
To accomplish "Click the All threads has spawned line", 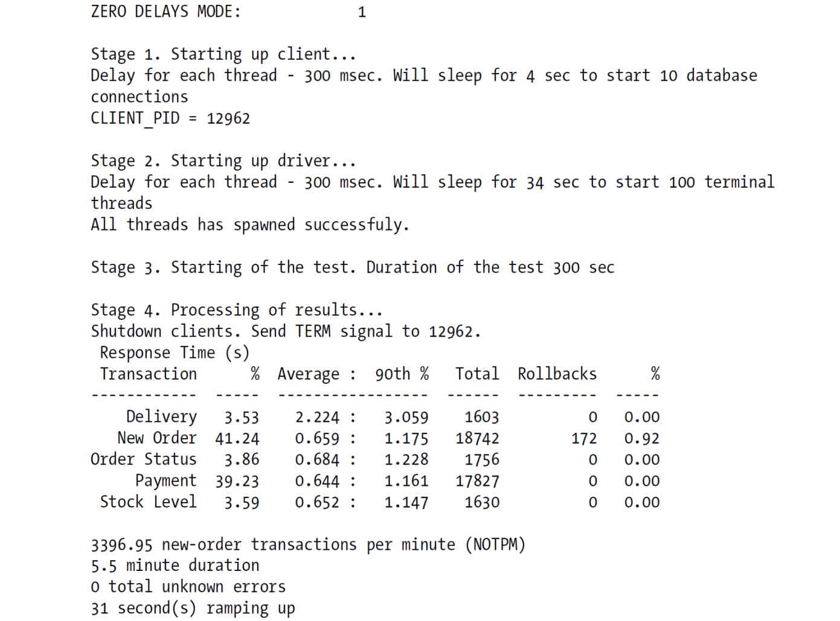I will pyautogui.click(x=250, y=225).
